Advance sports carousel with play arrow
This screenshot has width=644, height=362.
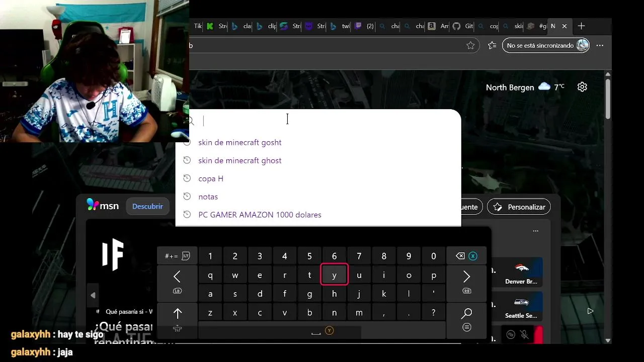point(590,311)
